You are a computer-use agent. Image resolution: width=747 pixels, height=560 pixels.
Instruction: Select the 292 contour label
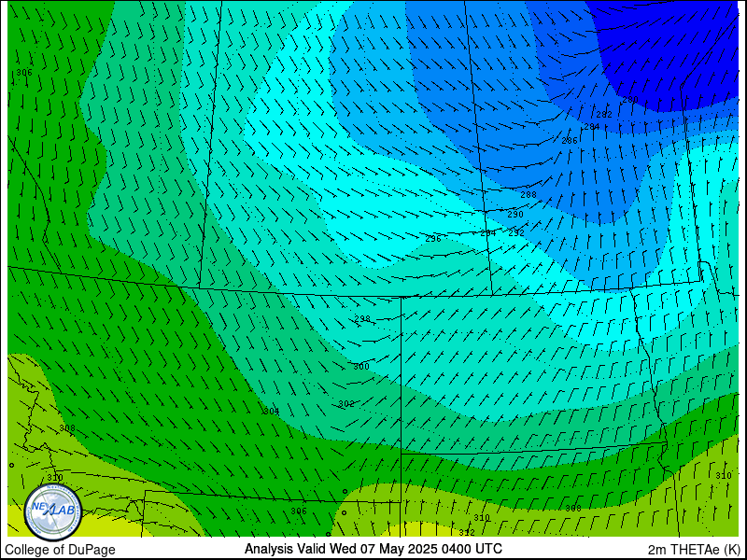[x=516, y=232]
